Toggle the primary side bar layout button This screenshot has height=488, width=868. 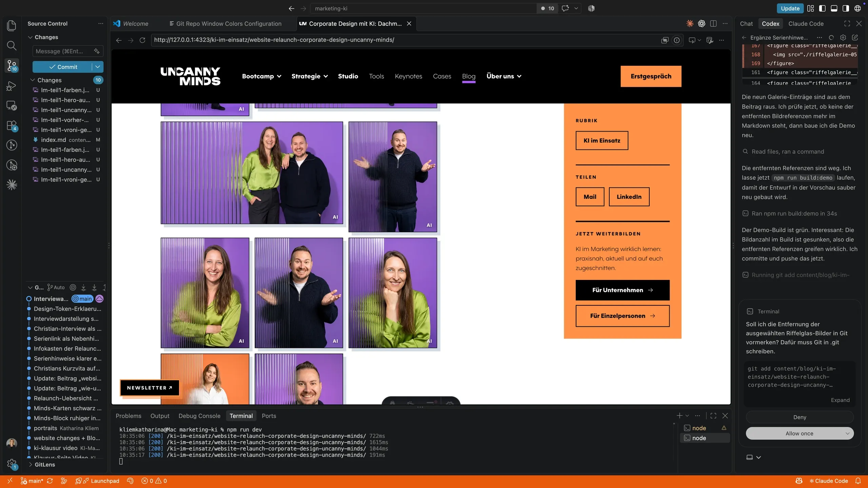(x=822, y=8)
